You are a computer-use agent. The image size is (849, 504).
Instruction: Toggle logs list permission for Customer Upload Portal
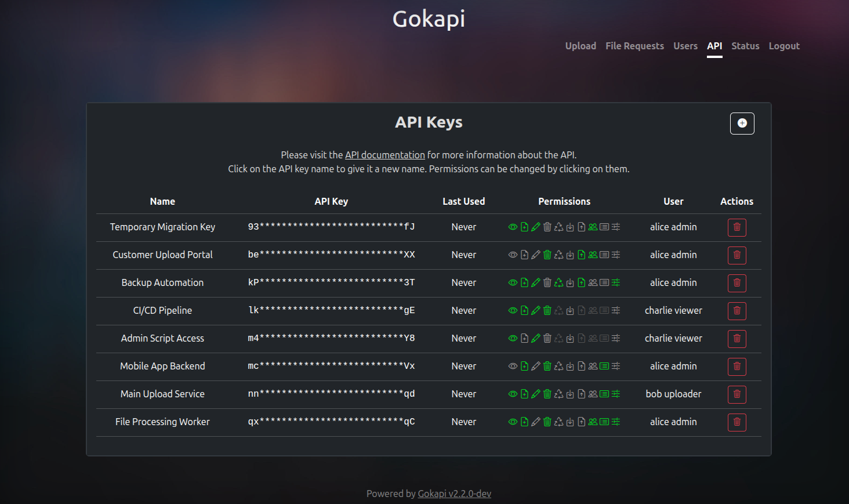click(604, 255)
